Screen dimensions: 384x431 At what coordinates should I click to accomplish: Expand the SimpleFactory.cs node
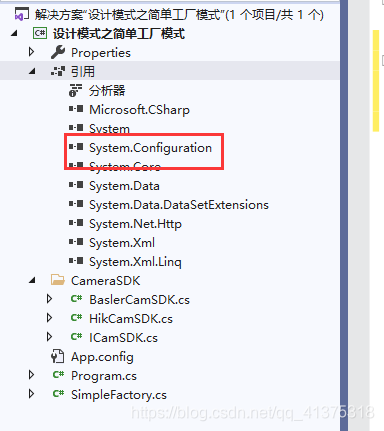click(32, 394)
